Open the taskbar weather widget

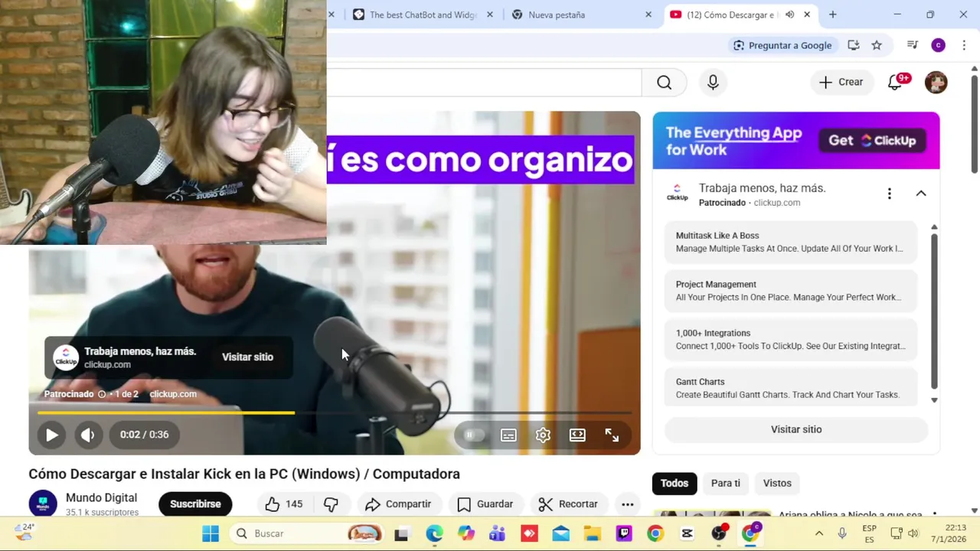[24, 533]
